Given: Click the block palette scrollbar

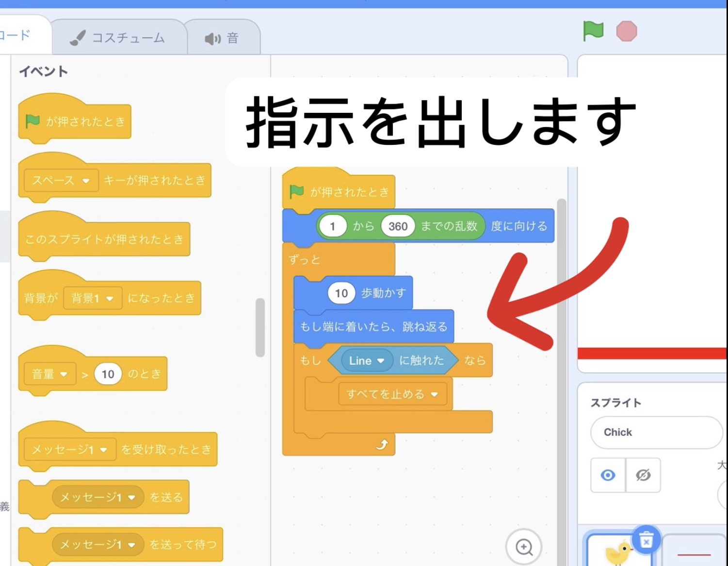Looking at the screenshot, I should [260, 328].
